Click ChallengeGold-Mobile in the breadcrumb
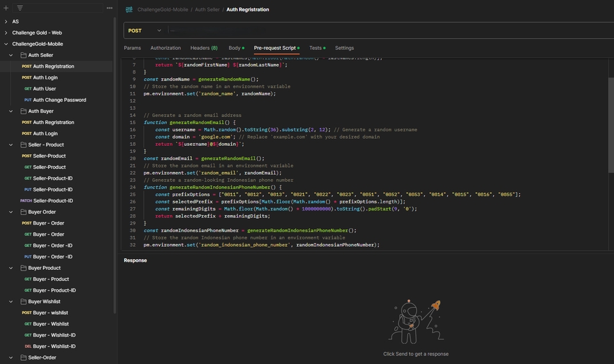Viewport: 614px width, 364px height. coord(162,10)
